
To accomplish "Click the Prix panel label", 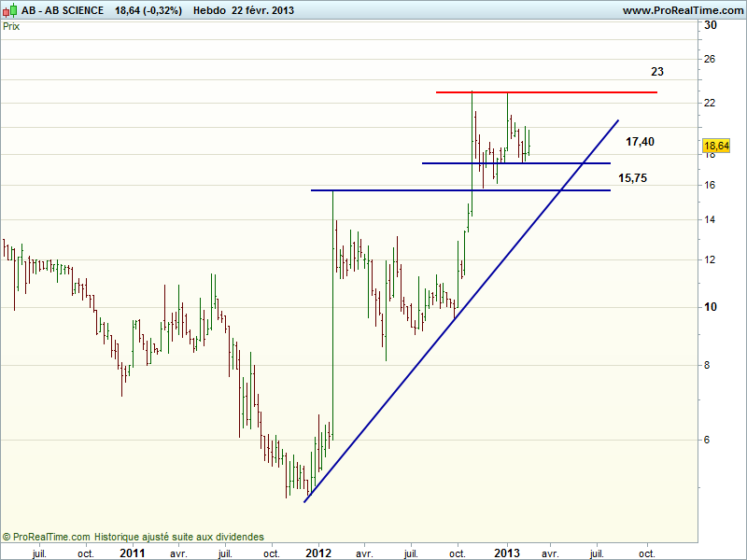I will coord(11,26).
